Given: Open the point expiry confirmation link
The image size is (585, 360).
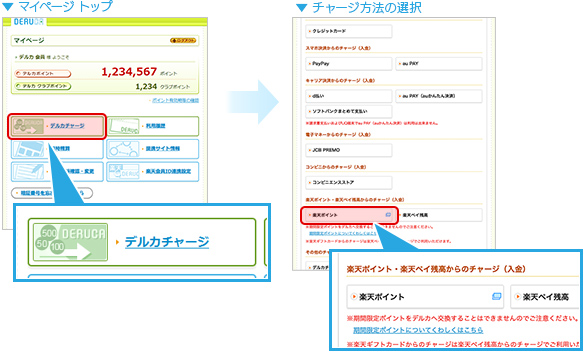Looking at the screenshot, I should click(175, 100).
